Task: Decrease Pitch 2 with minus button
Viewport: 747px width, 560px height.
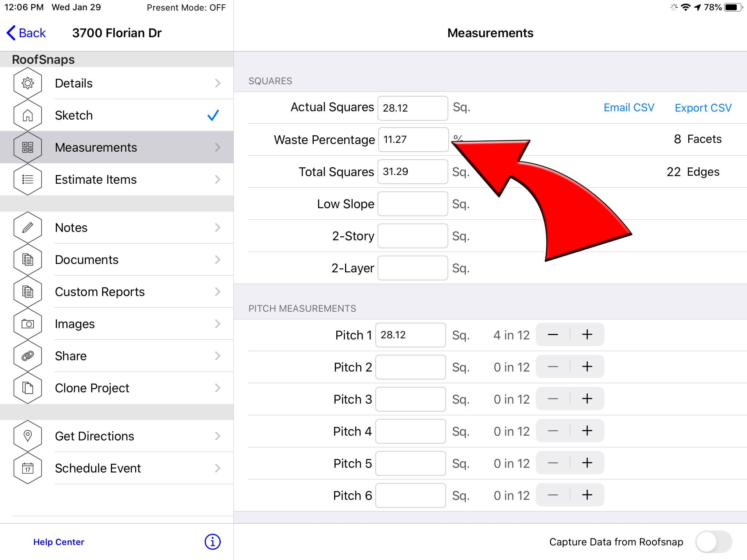Action: click(x=553, y=366)
